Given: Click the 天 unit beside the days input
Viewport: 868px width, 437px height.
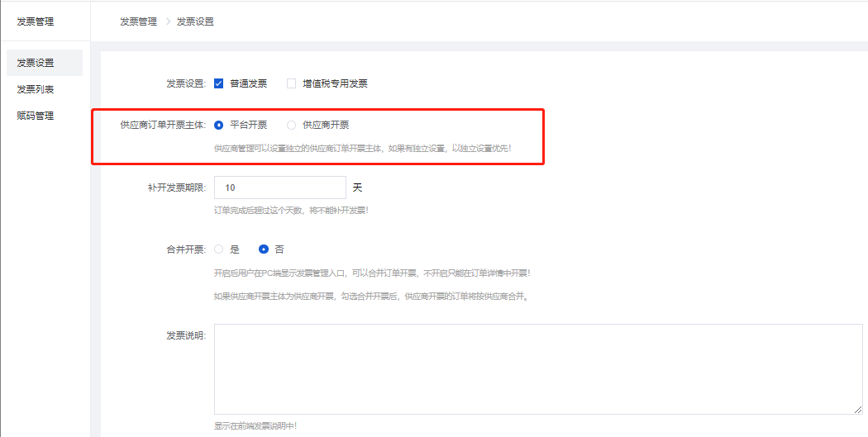Looking at the screenshot, I should click(x=357, y=188).
